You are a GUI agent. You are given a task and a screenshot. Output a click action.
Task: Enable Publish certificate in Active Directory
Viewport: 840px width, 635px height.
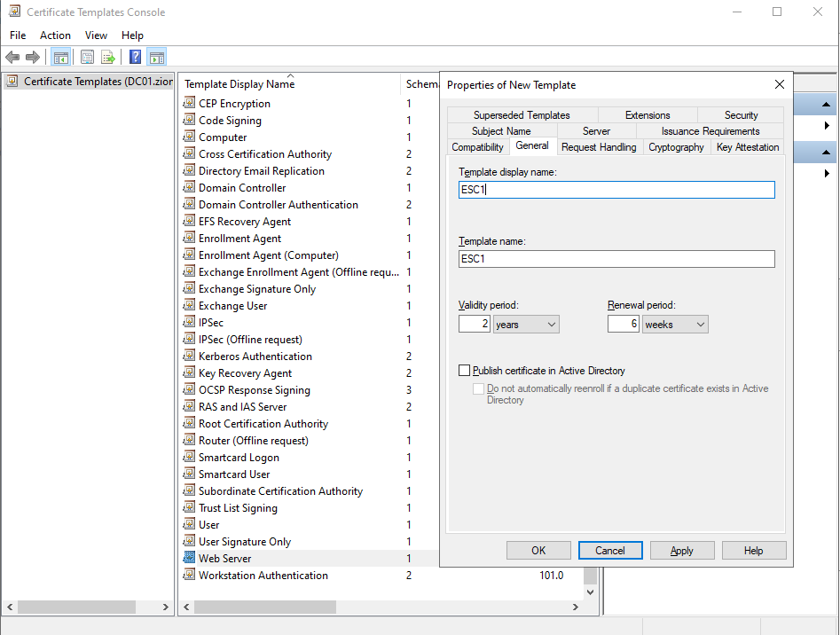click(463, 370)
